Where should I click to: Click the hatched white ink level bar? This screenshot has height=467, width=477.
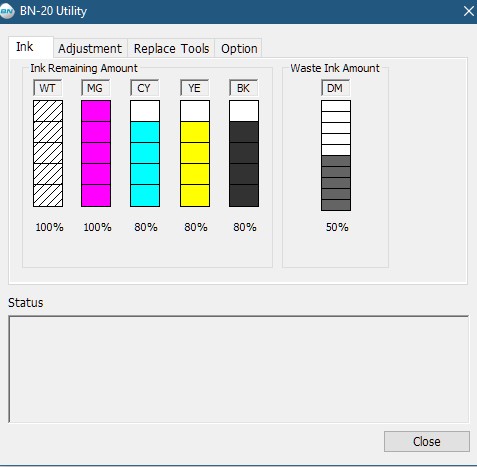[x=48, y=153]
